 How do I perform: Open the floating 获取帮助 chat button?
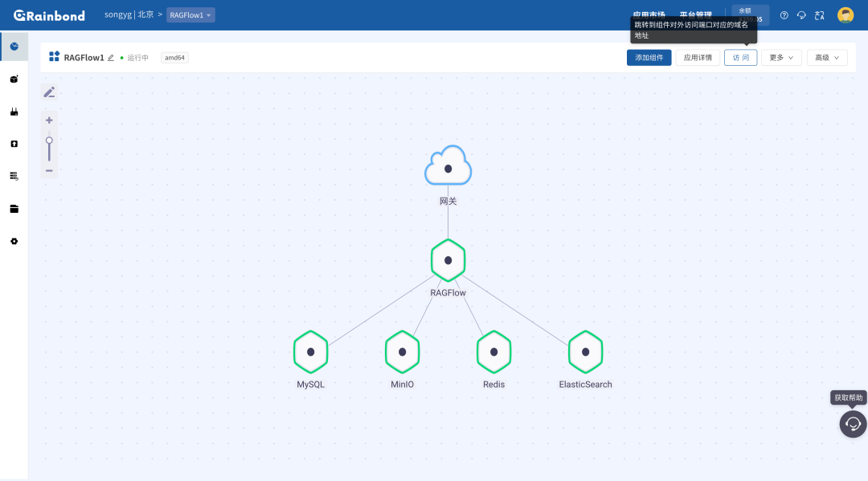(853, 424)
